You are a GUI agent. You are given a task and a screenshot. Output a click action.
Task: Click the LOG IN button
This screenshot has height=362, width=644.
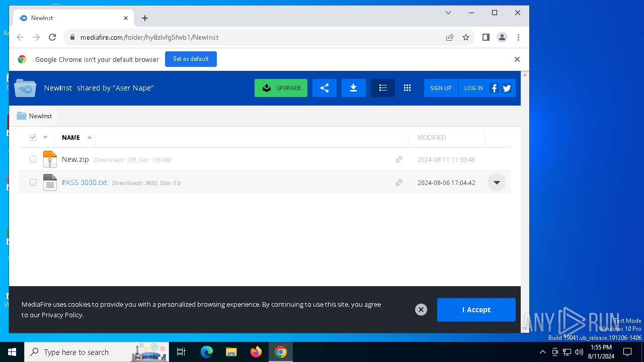point(473,88)
